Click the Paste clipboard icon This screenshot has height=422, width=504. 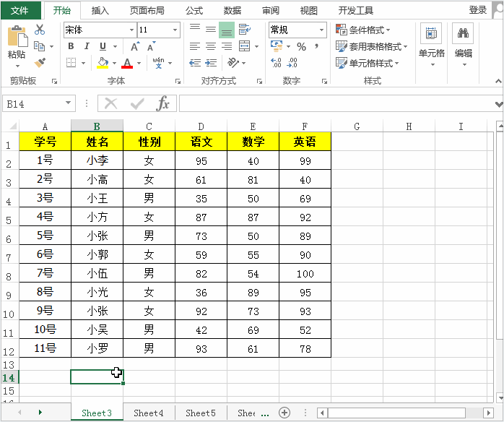tap(17, 35)
